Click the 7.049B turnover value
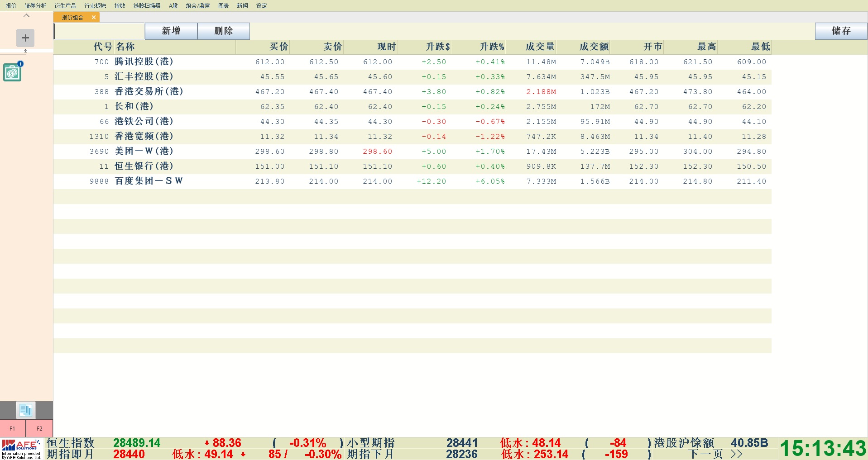The height and width of the screenshot is (460, 868). click(595, 62)
